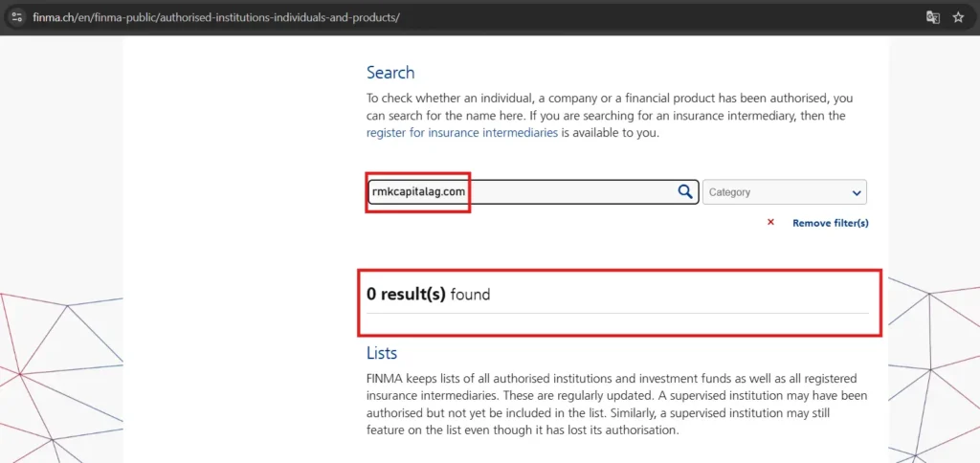
Task: Open register for insurance intermediaries link
Action: [x=462, y=132]
